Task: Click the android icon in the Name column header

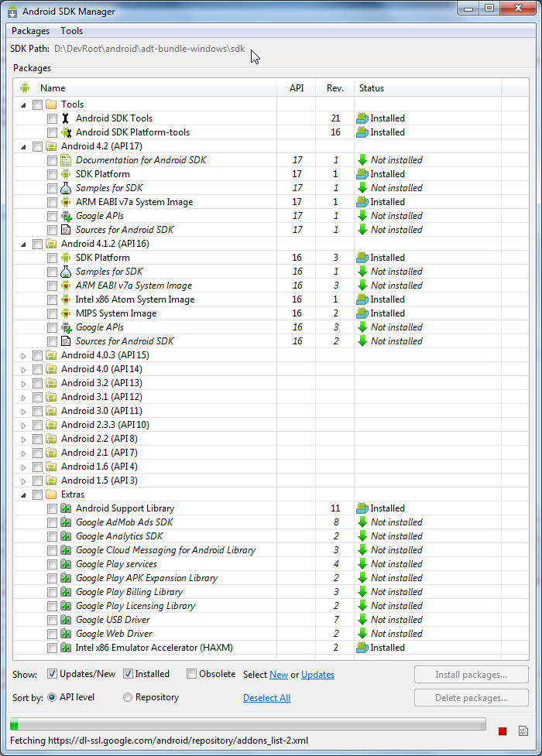Action: pos(25,88)
